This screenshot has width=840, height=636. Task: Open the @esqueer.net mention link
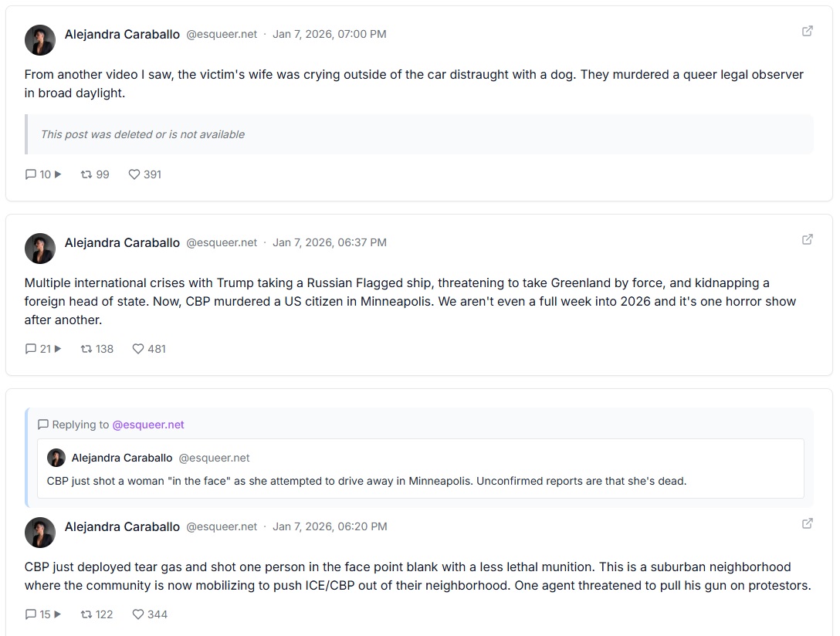click(x=148, y=424)
